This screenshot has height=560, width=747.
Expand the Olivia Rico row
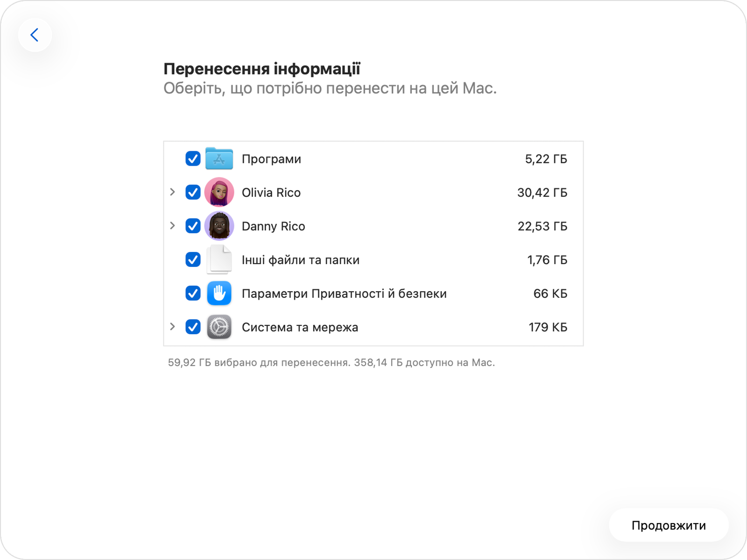click(173, 192)
